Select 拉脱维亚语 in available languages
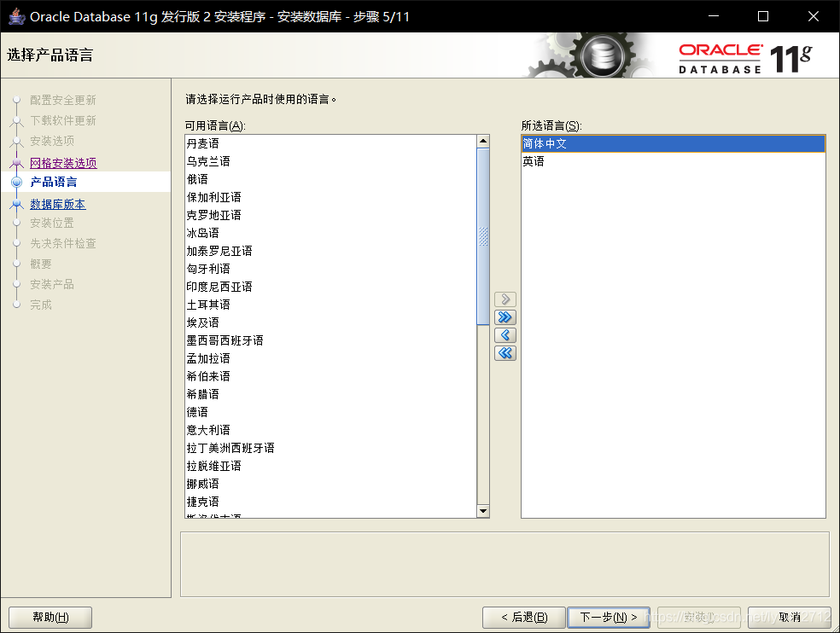The image size is (840, 633). click(x=330, y=466)
